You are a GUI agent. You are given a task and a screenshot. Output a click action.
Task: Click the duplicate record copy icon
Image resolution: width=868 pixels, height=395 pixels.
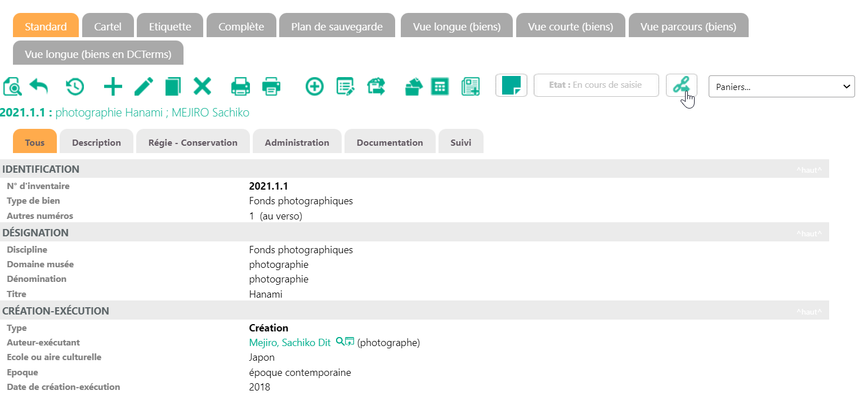pos(173,87)
